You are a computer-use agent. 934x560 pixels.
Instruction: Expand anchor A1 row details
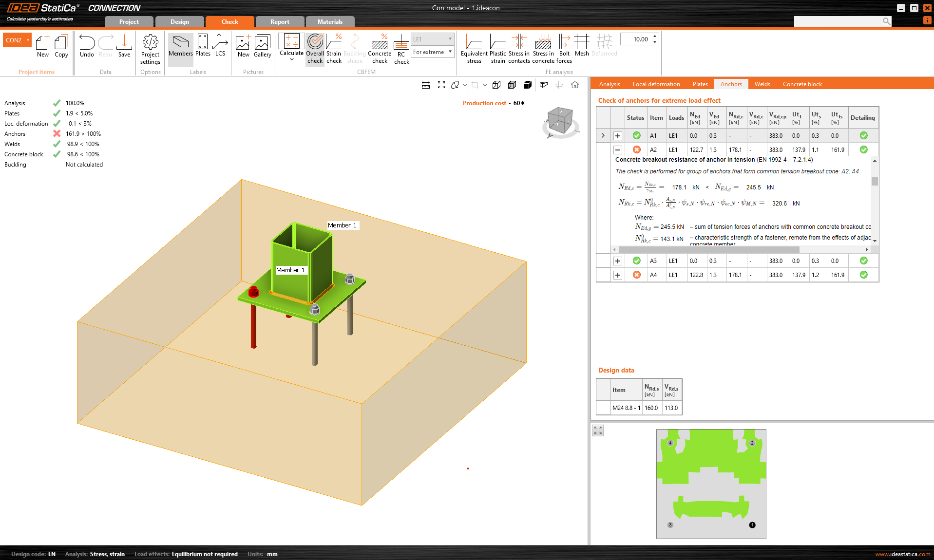coord(618,136)
